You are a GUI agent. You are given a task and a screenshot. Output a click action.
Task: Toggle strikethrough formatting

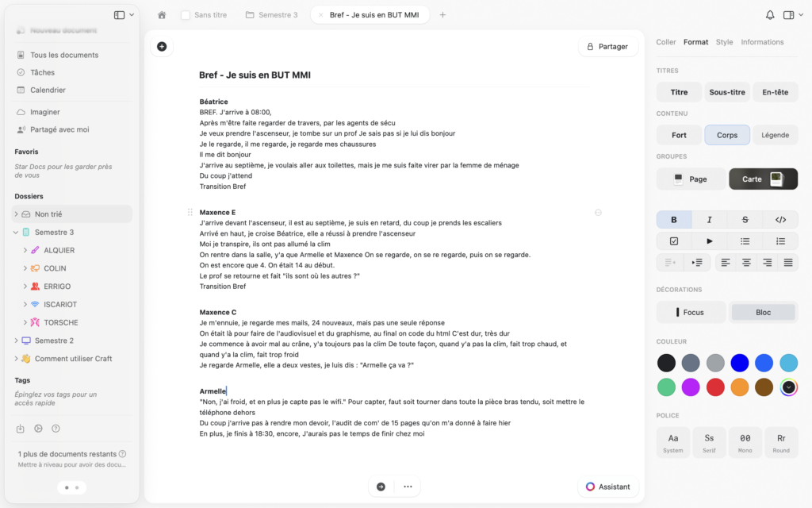745,220
